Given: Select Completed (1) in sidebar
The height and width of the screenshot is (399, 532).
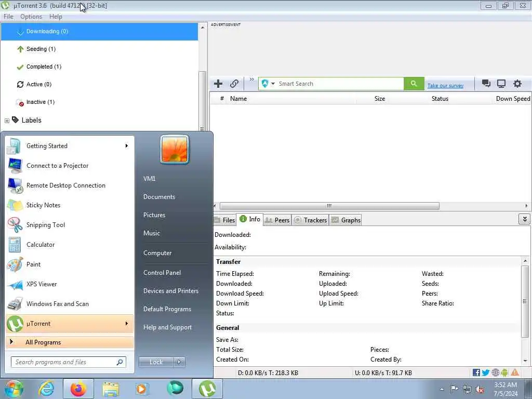Looking at the screenshot, I should tap(99, 66).
